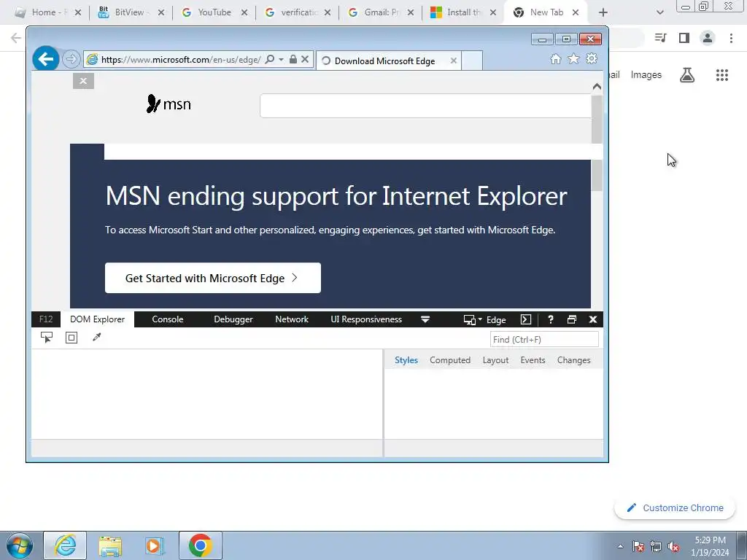Click Internet Explorer in the taskbar

point(65,545)
